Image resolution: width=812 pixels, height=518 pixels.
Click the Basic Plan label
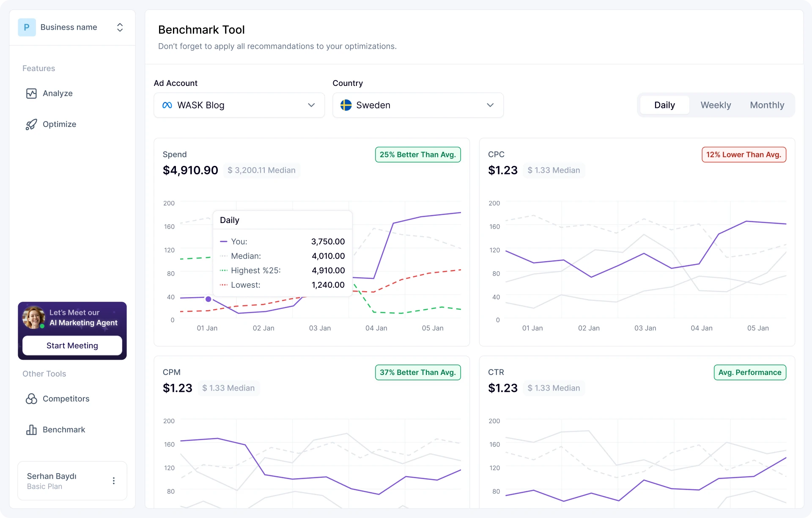(44, 487)
